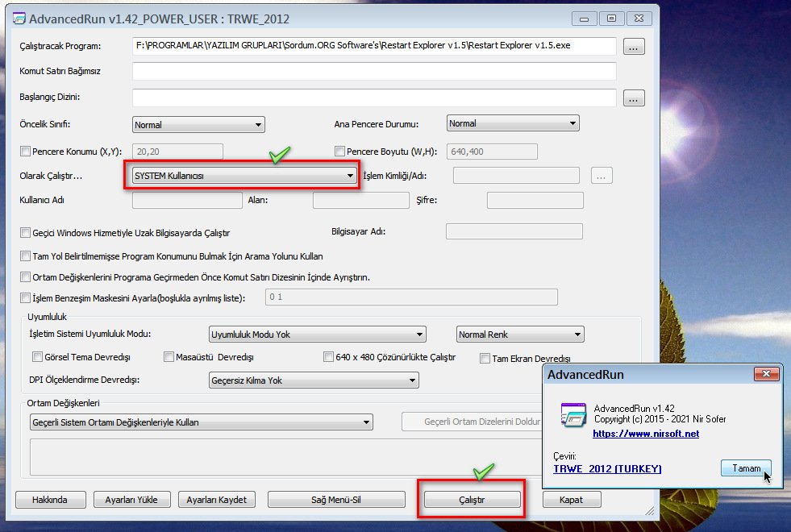Open the Olarak Çalıştır SYSTEM Kullanıcısı dropdown

244,176
